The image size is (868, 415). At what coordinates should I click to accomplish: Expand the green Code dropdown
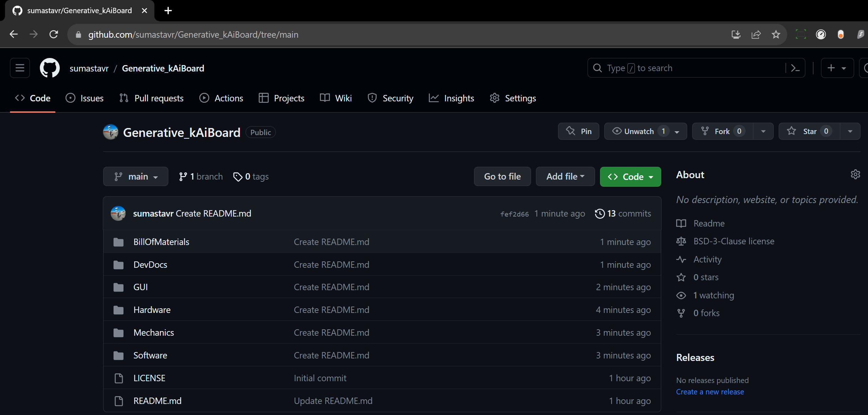[630, 177]
